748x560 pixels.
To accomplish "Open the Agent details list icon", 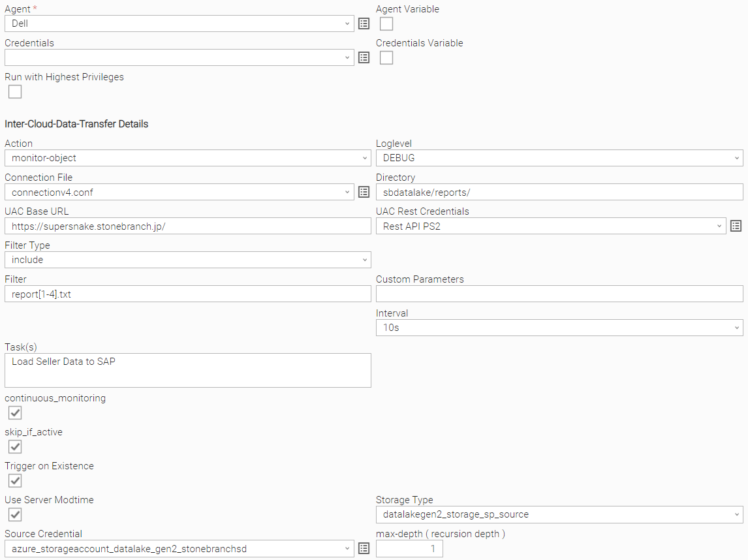I will point(364,23).
